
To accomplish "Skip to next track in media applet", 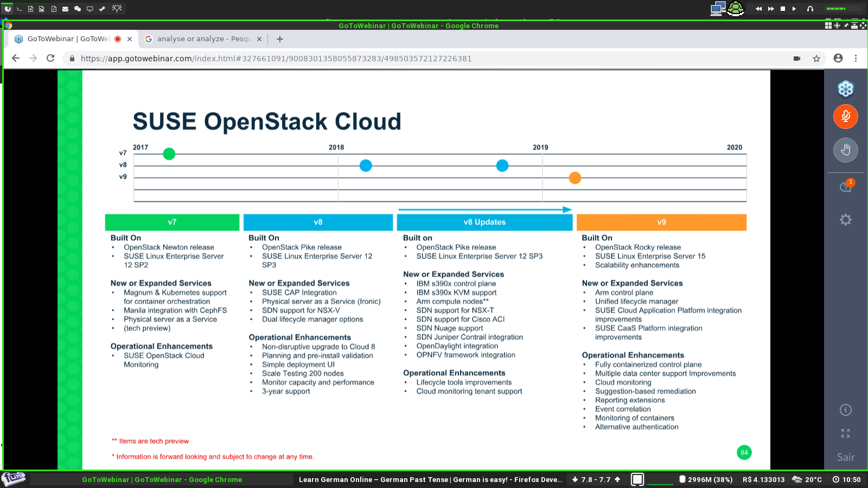I will pos(770,9).
